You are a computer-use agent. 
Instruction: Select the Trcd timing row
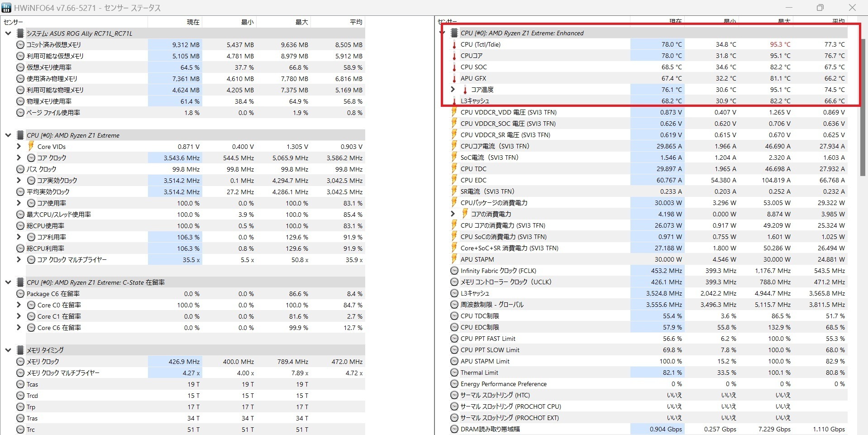pyautogui.click(x=190, y=396)
